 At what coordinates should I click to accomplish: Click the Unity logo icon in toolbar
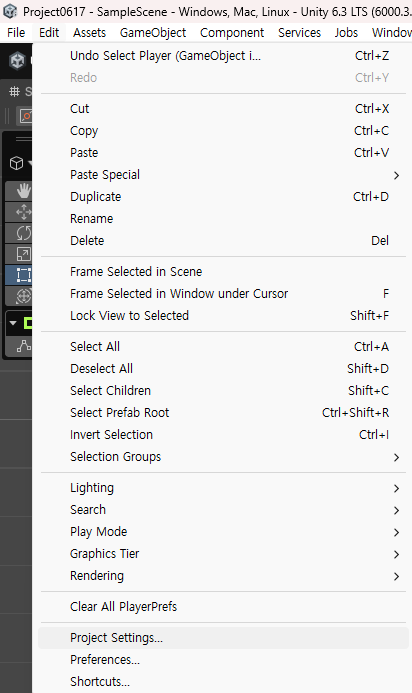pos(18,61)
